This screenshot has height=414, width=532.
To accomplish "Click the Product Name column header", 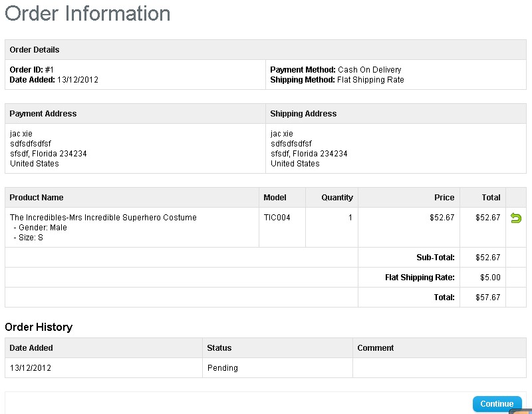I will tap(37, 197).
